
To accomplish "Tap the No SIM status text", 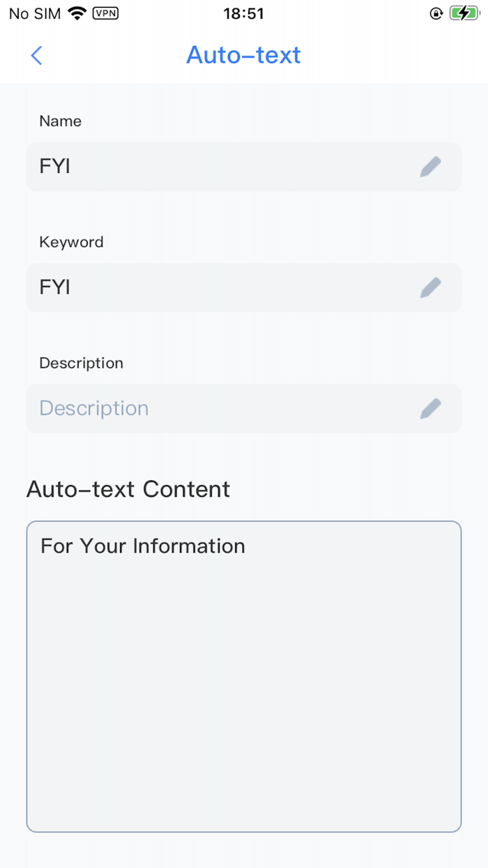I will pos(33,13).
